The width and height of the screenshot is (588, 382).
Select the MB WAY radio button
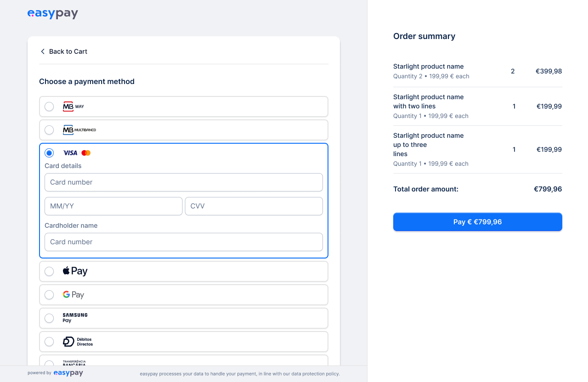49,107
